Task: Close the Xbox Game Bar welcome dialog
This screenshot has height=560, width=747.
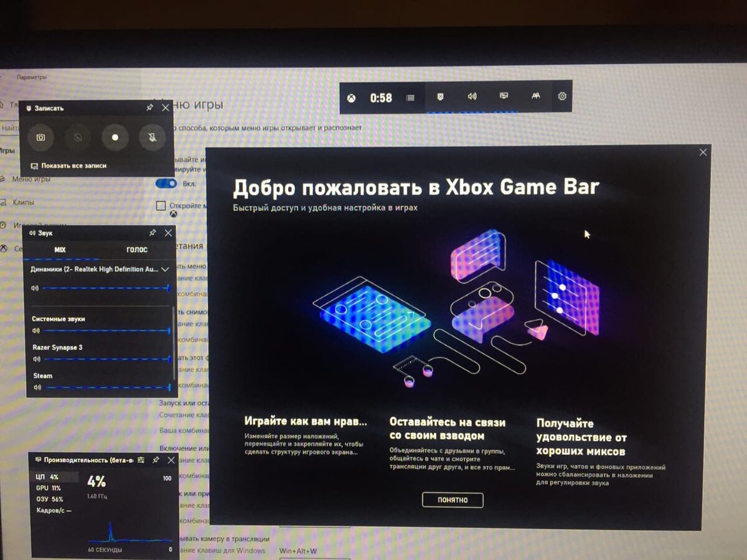Action: [703, 152]
